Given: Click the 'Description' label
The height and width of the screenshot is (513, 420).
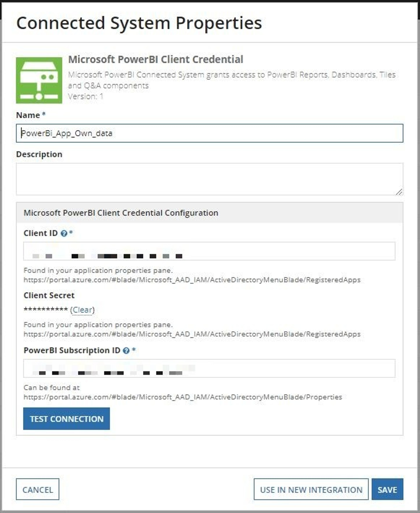Looking at the screenshot, I should [x=39, y=154].
